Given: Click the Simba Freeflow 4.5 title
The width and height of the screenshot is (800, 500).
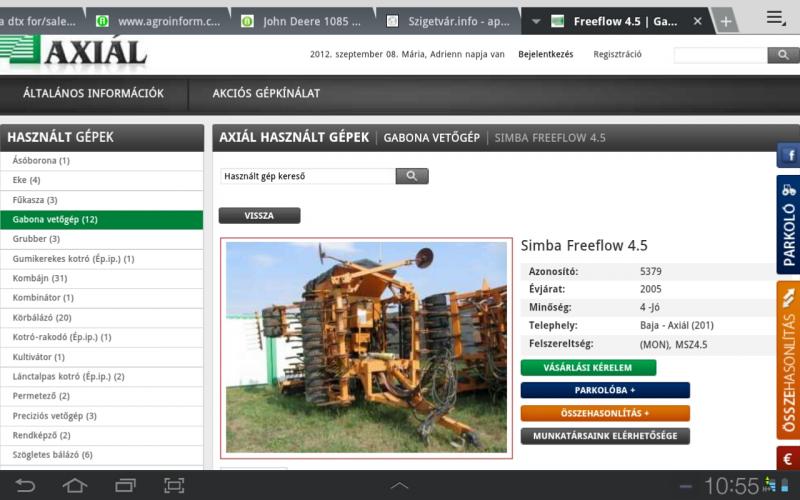Looking at the screenshot, I should click(x=584, y=245).
